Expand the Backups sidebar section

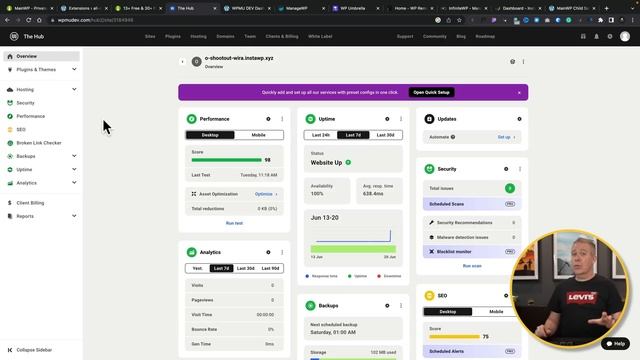(x=74, y=156)
